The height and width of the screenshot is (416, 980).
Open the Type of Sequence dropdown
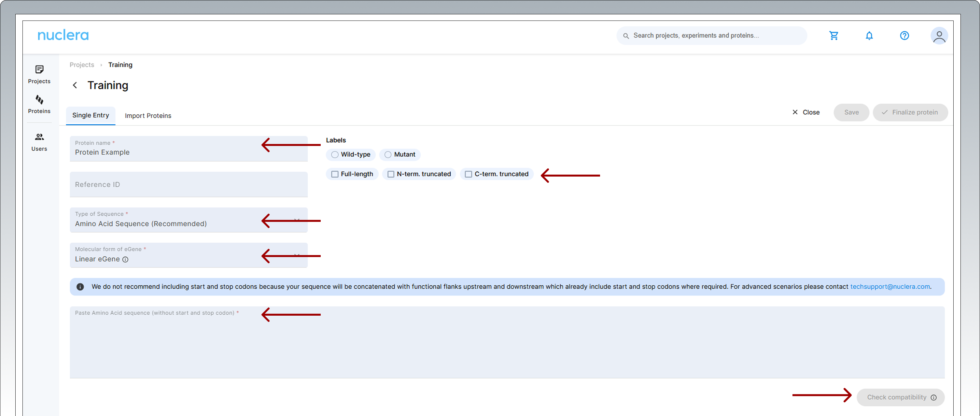pyautogui.click(x=188, y=220)
